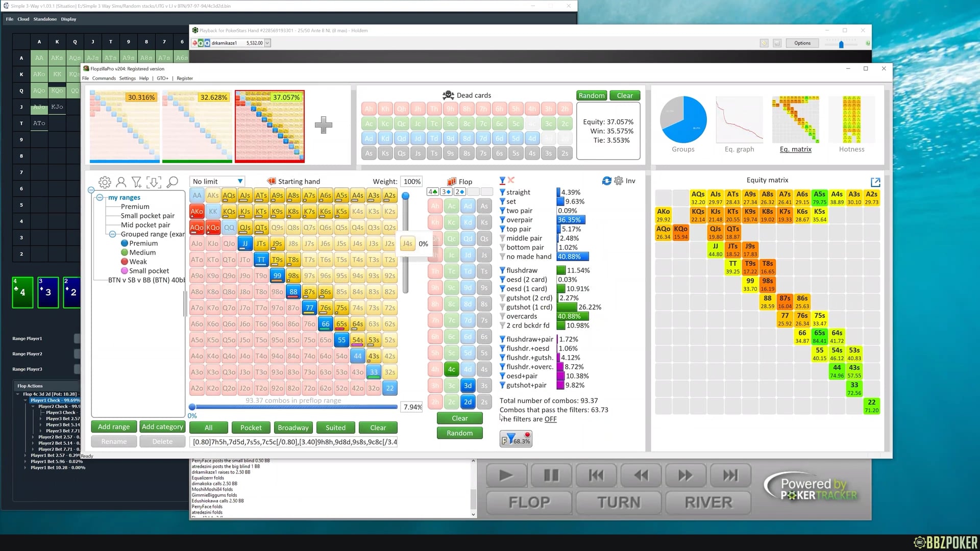Open the Commands menu
Viewport: 980px width, 551px height.
[104, 78]
